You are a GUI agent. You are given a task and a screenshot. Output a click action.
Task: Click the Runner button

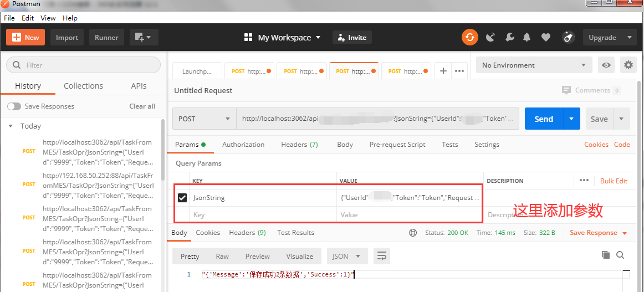[106, 37]
